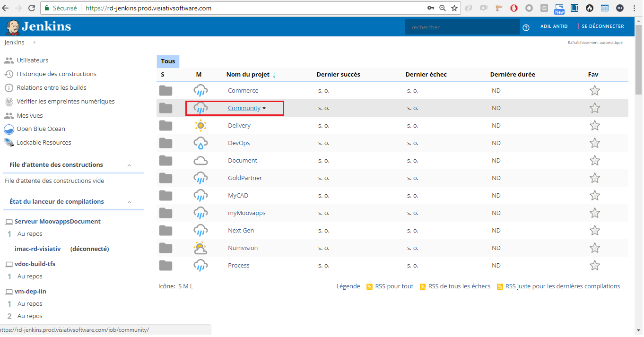This screenshot has height=337, width=644.
Task: Sort by the Fav column header
Action: (593, 75)
